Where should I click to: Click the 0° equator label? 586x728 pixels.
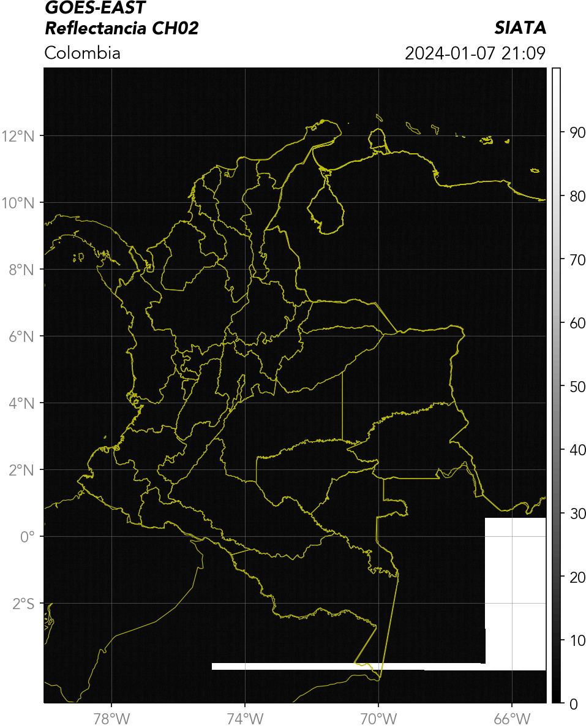(x=28, y=537)
